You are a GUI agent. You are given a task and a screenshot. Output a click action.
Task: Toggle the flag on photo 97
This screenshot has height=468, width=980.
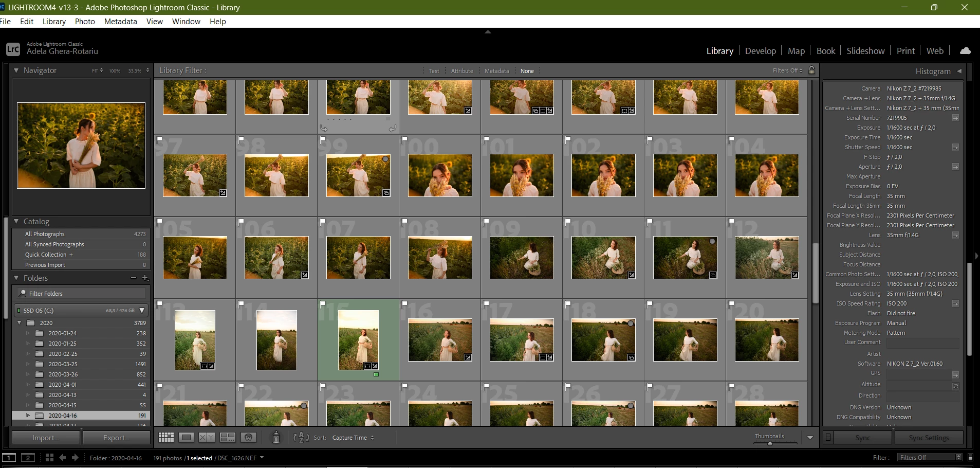point(160,139)
